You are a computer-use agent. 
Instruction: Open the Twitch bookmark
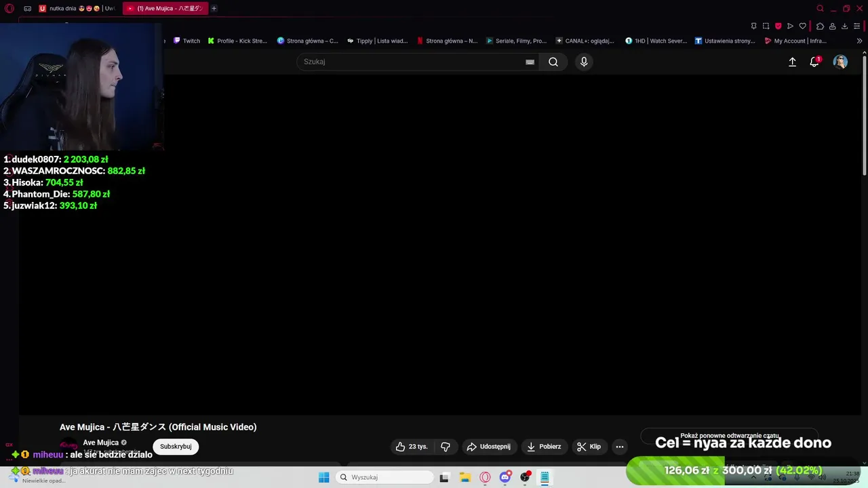(x=187, y=41)
